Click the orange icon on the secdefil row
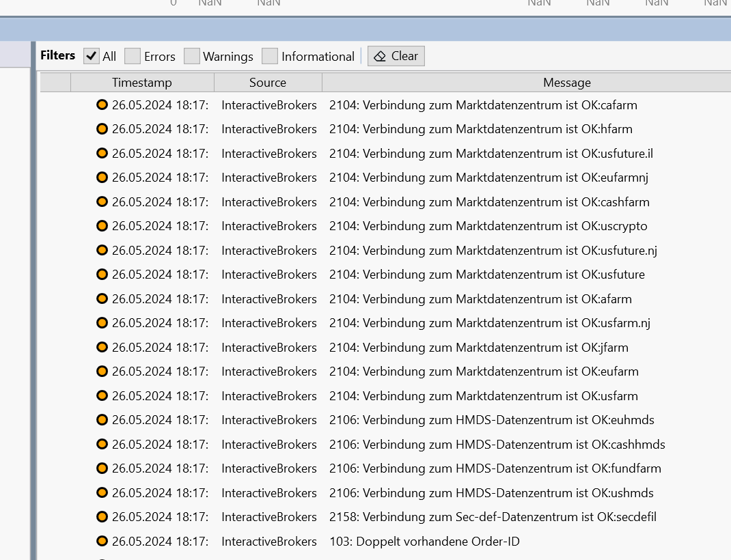The width and height of the screenshot is (731, 560). tap(102, 517)
